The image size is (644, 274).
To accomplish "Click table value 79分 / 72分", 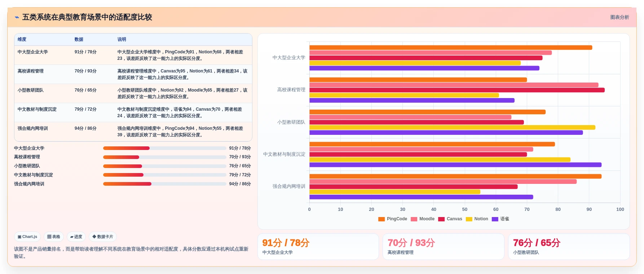I will pyautogui.click(x=85, y=109).
